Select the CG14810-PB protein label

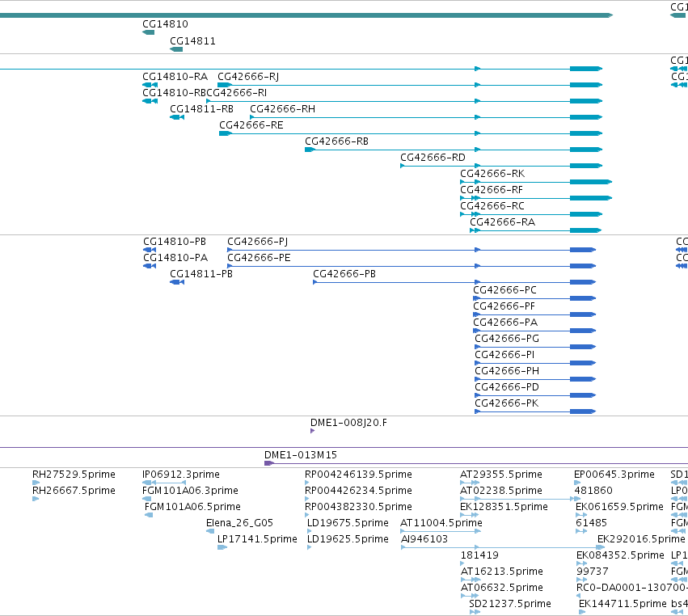coord(175,242)
